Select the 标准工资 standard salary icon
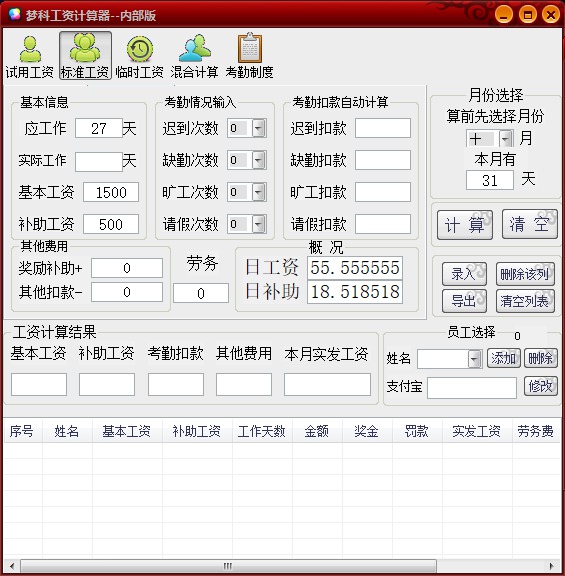The height and width of the screenshot is (576, 565). 85,55
